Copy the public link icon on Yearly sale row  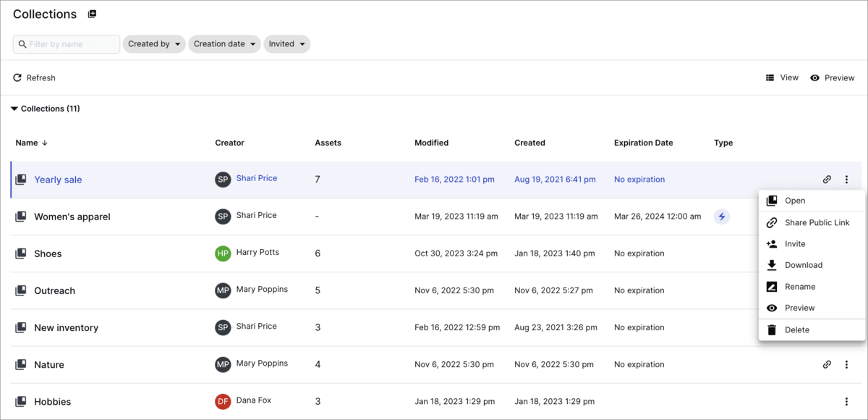tap(827, 179)
